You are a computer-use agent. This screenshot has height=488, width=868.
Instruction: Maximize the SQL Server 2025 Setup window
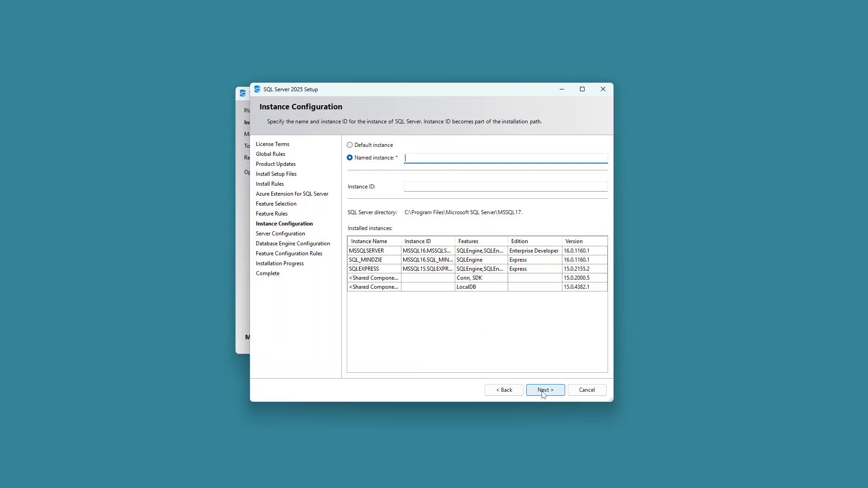click(582, 89)
